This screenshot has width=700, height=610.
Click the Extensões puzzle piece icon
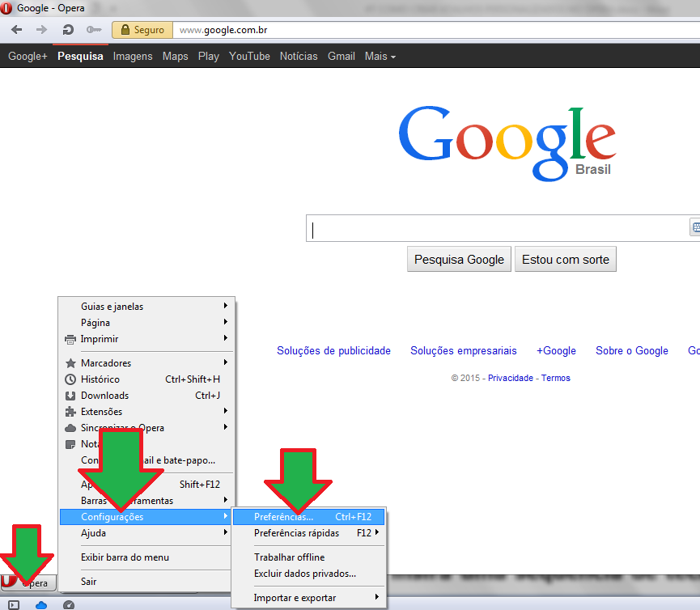[72, 411]
